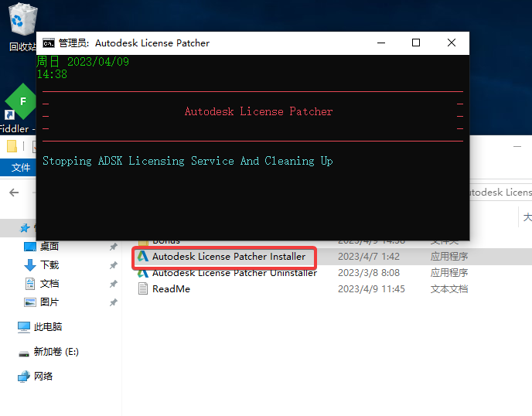Click the 图片 pictures icon in sidebar
This screenshot has height=416, width=532.
tap(30, 302)
